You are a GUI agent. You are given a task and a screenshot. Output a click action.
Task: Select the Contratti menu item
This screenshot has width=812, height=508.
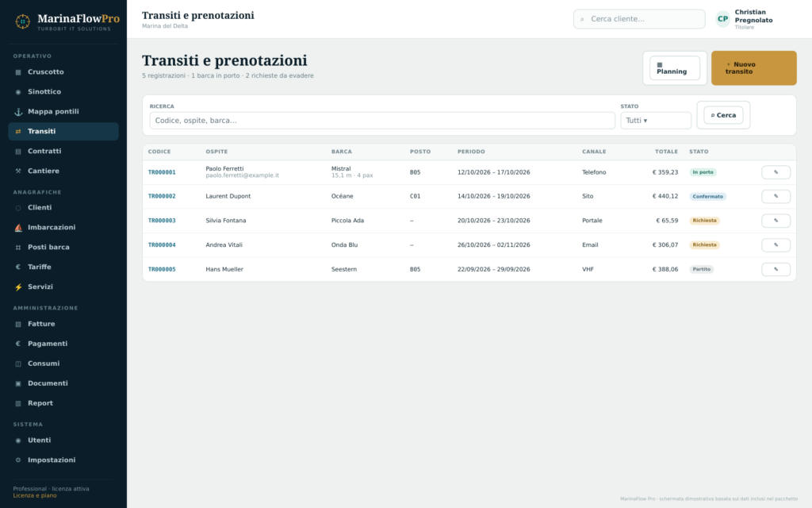[x=63, y=152]
